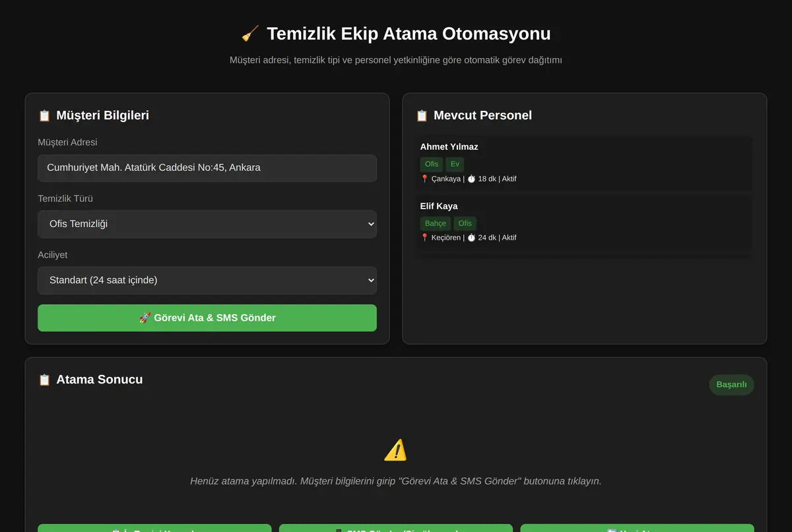Image resolution: width=792 pixels, height=532 pixels.
Task: Click the yellow warning triangle icon
Action: pyautogui.click(x=395, y=450)
